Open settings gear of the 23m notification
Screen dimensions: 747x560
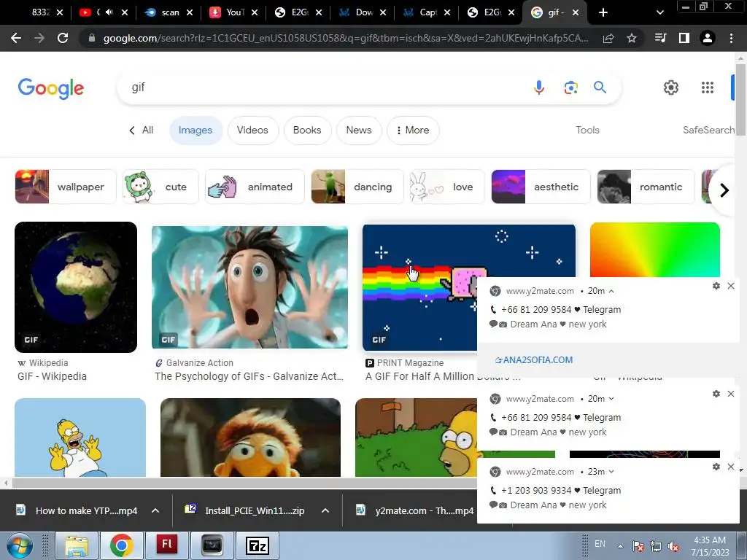coord(716,467)
